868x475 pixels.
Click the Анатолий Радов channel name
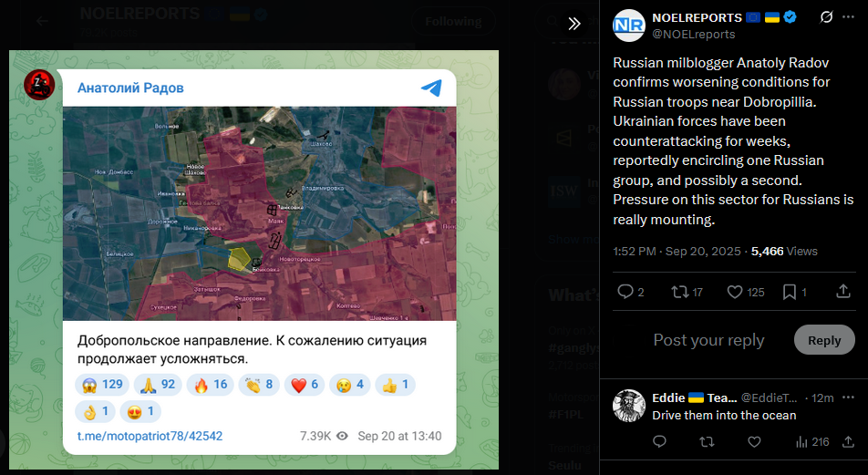pos(130,88)
